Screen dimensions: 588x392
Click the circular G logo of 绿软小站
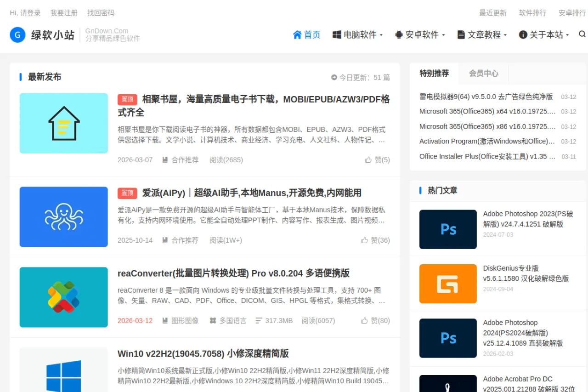17,34
